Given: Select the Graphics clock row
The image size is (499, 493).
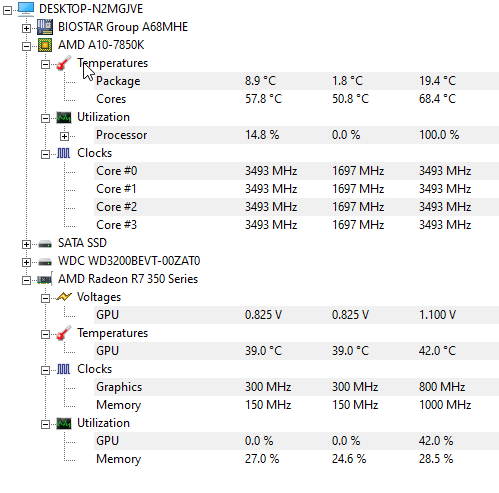Looking at the screenshot, I should coord(296,387).
